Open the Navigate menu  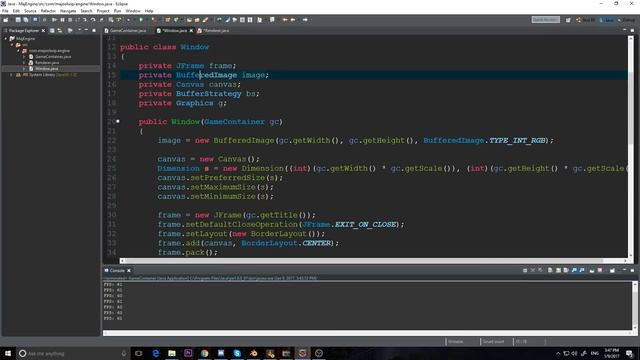68,11
